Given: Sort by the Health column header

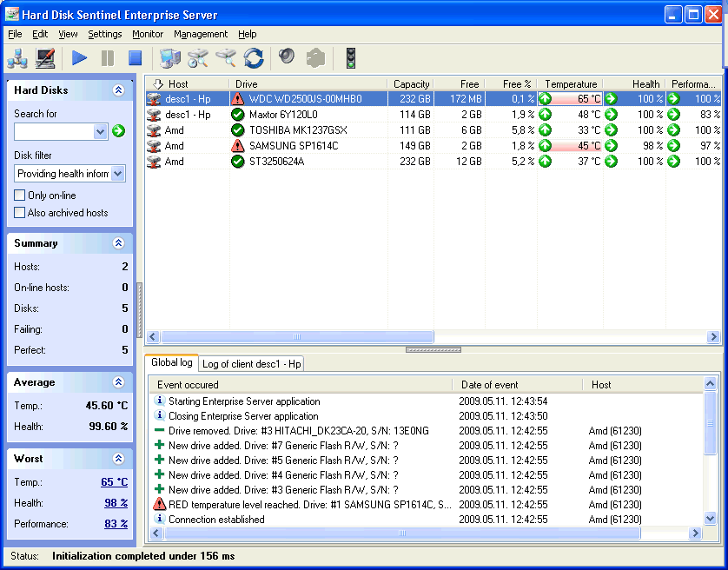Looking at the screenshot, I should coord(635,84).
